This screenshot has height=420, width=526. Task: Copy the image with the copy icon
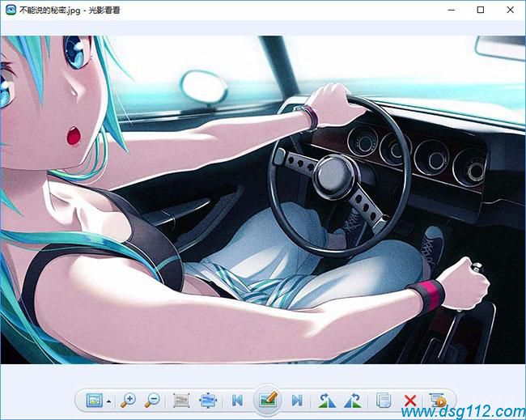[x=383, y=401]
